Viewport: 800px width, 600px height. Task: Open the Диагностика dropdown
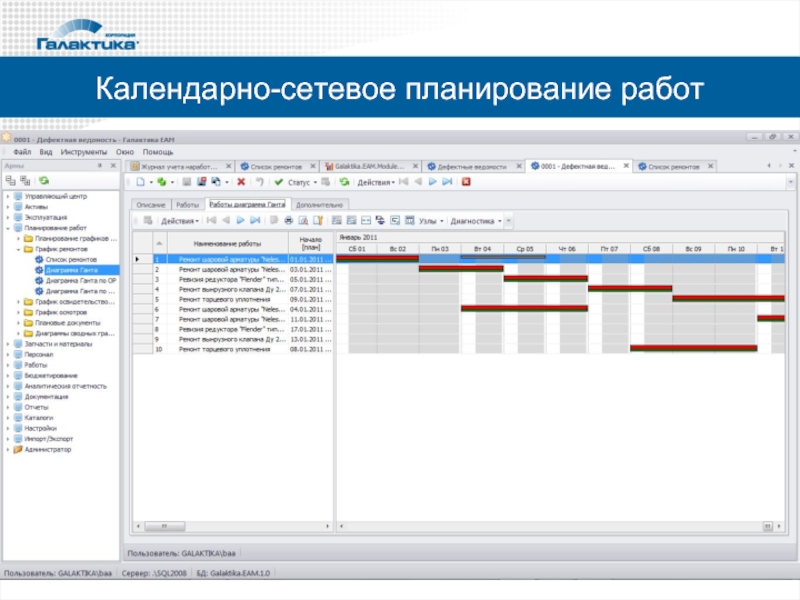[x=476, y=221]
